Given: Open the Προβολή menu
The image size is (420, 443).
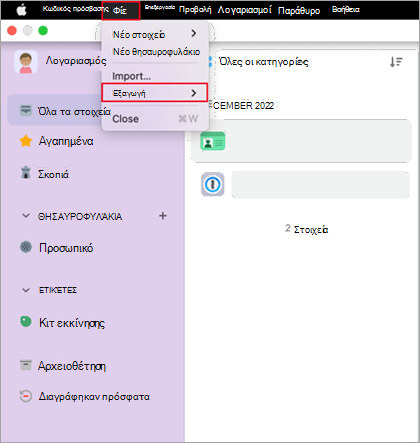Looking at the screenshot, I should pos(195,10).
